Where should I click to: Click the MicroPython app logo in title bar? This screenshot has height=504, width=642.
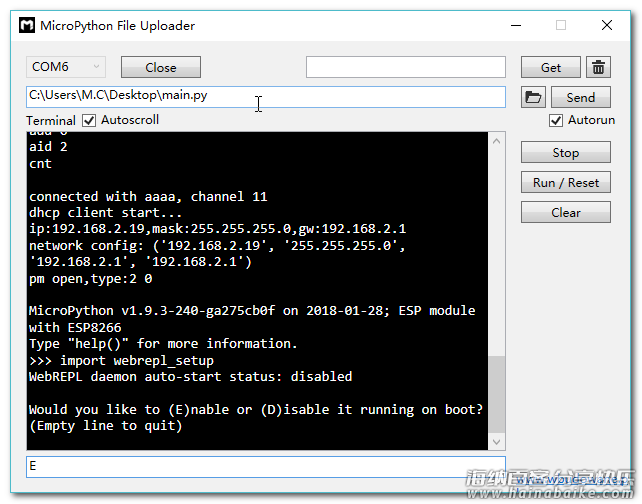pos(27,25)
